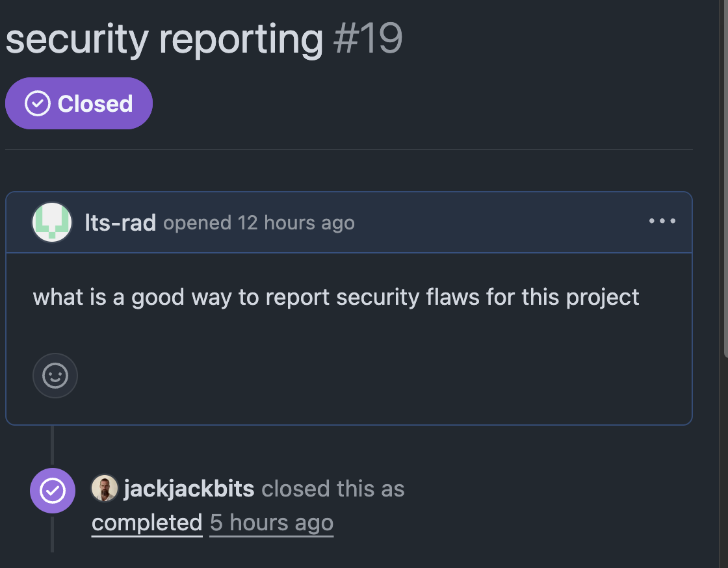Screen dimensions: 728x568
Task: Click the small jackjackbits avatar photo
Action: (x=104, y=488)
